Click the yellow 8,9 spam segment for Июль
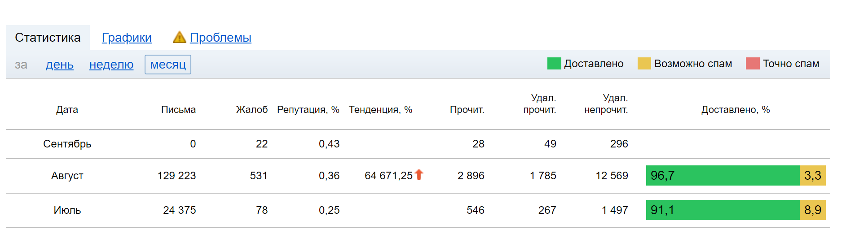Screen dimensions: 868x238 [x=812, y=210]
